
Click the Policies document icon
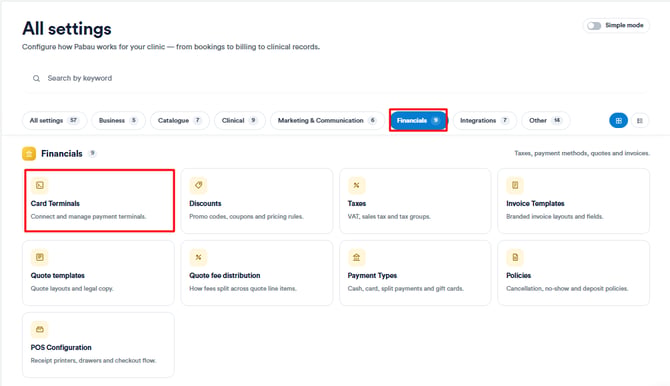(515, 257)
